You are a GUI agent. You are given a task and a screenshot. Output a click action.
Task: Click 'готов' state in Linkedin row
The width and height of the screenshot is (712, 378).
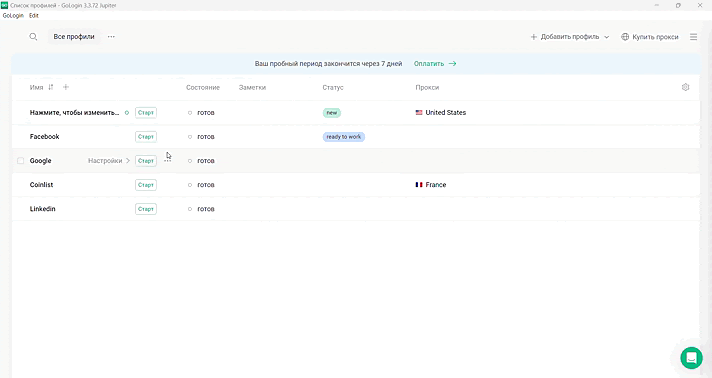tap(206, 209)
